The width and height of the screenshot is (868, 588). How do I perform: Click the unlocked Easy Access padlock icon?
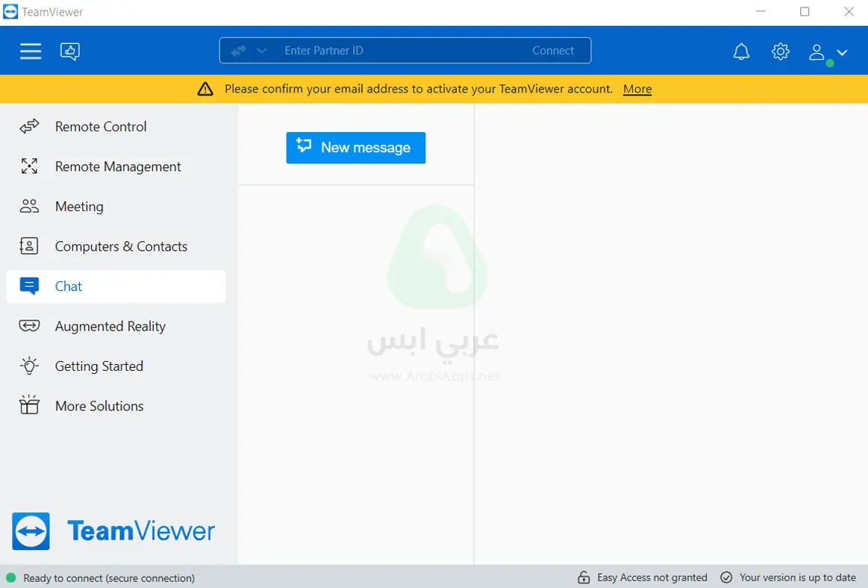coord(581,577)
